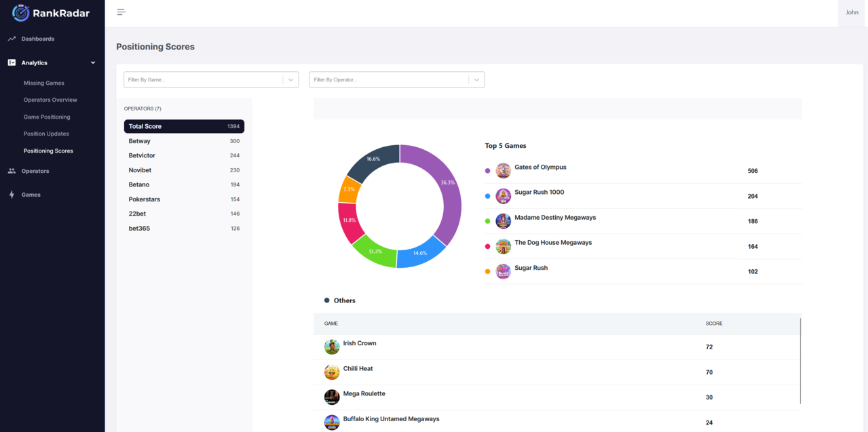The image size is (868, 432).
Task: Click the Analytics chart icon in sidebar
Action: click(12, 62)
